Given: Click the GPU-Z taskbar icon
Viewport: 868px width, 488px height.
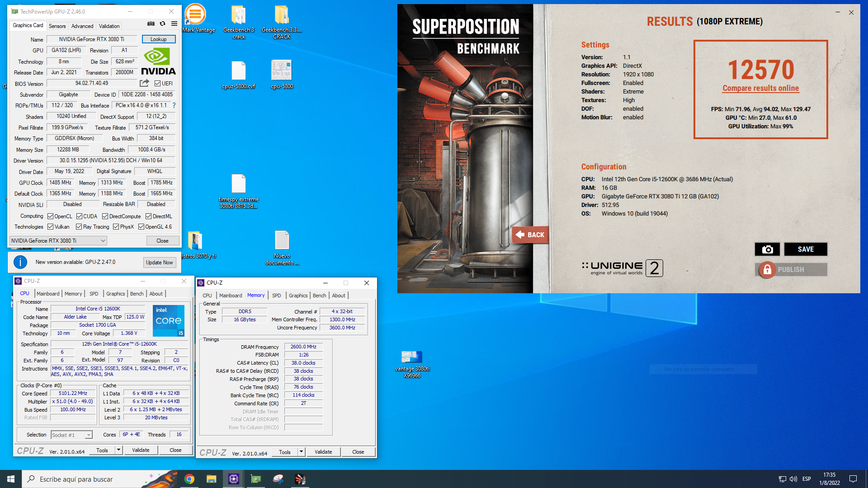Looking at the screenshot, I should point(256,479).
